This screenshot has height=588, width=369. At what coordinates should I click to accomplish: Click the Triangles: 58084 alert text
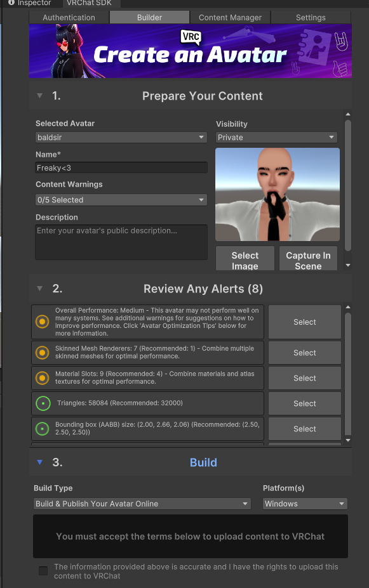tap(120, 403)
